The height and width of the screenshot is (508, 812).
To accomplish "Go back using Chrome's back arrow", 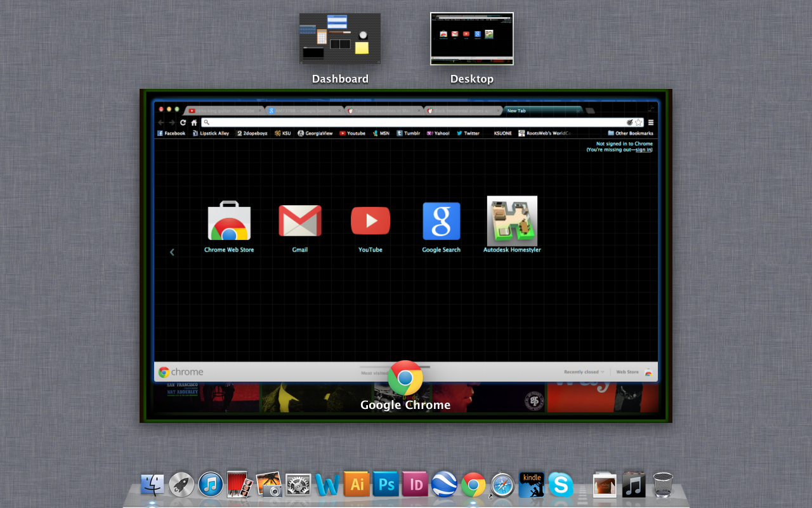I will (161, 123).
